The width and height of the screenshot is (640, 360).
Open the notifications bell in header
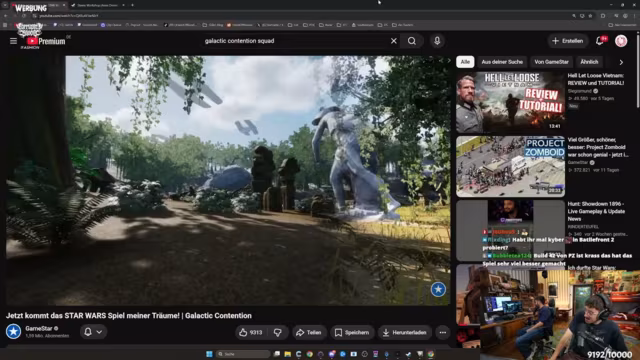[600, 41]
